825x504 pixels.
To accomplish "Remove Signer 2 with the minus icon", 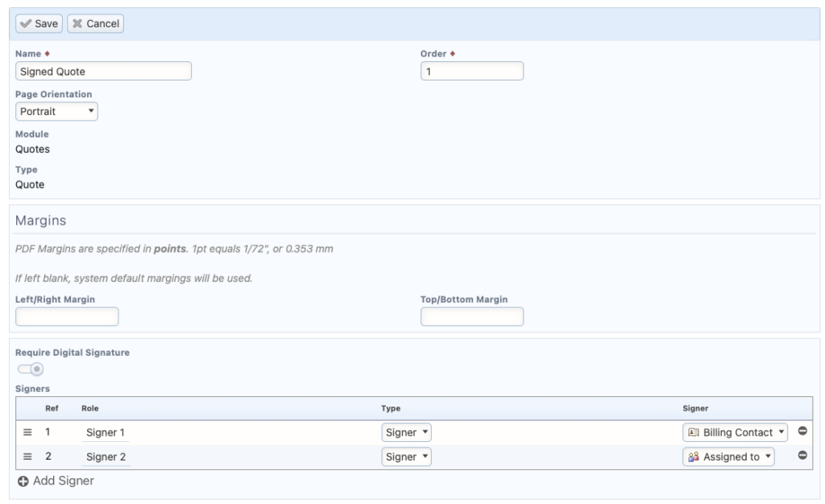I will [x=802, y=455].
